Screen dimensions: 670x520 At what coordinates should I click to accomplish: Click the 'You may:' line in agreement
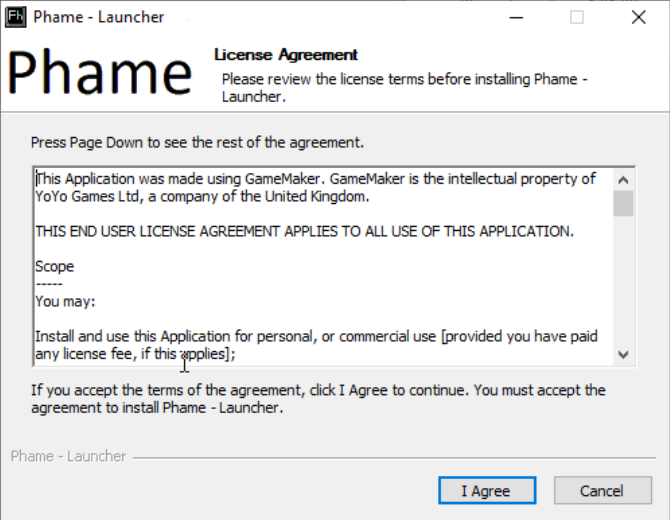point(65,302)
